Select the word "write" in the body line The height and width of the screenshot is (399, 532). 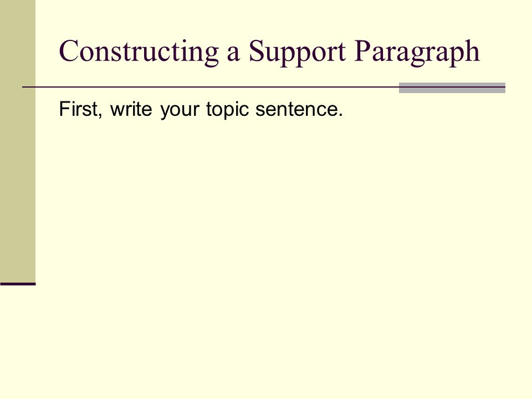131,109
